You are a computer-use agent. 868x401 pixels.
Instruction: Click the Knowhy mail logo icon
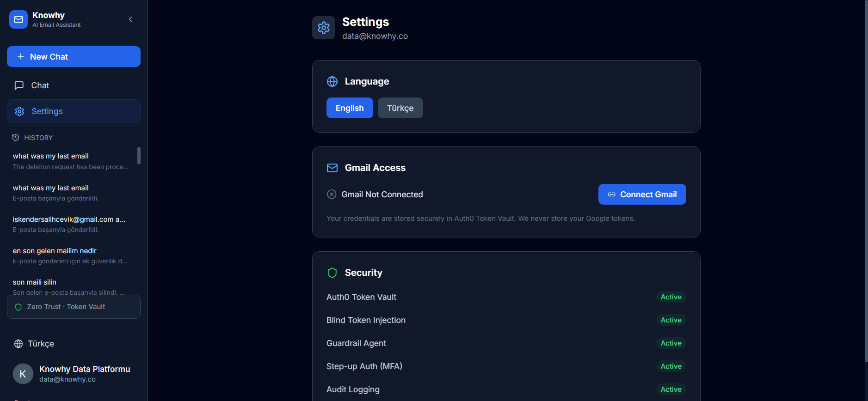tap(18, 19)
